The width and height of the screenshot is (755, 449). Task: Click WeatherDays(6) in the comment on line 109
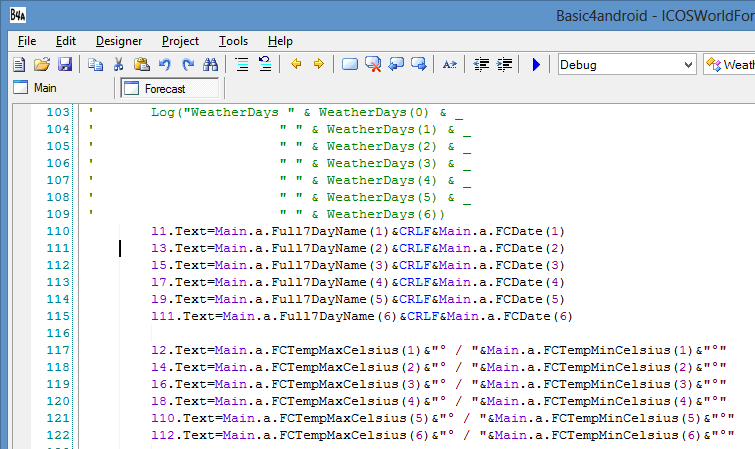pyautogui.click(x=381, y=214)
